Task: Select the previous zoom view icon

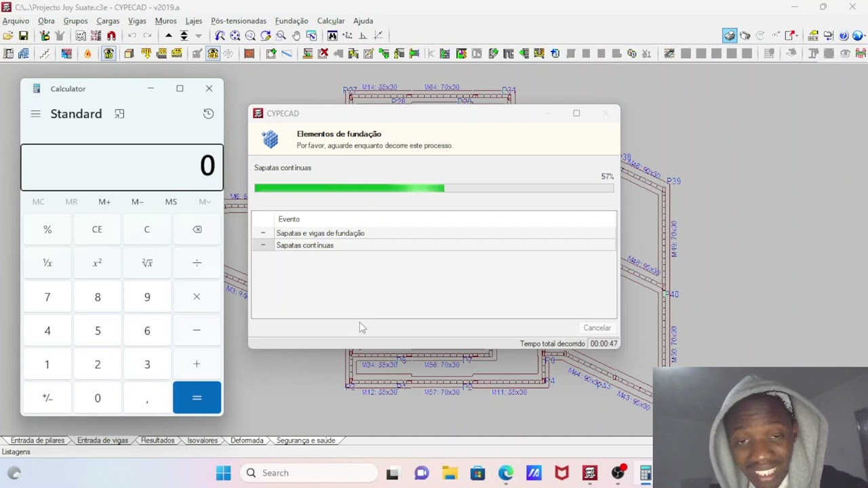Action: coord(220,36)
